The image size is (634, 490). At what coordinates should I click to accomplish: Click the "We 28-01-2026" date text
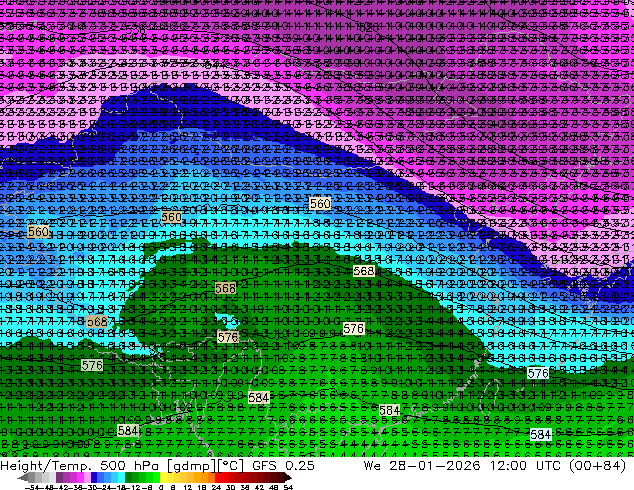pyautogui.click(x=422, y=465)
